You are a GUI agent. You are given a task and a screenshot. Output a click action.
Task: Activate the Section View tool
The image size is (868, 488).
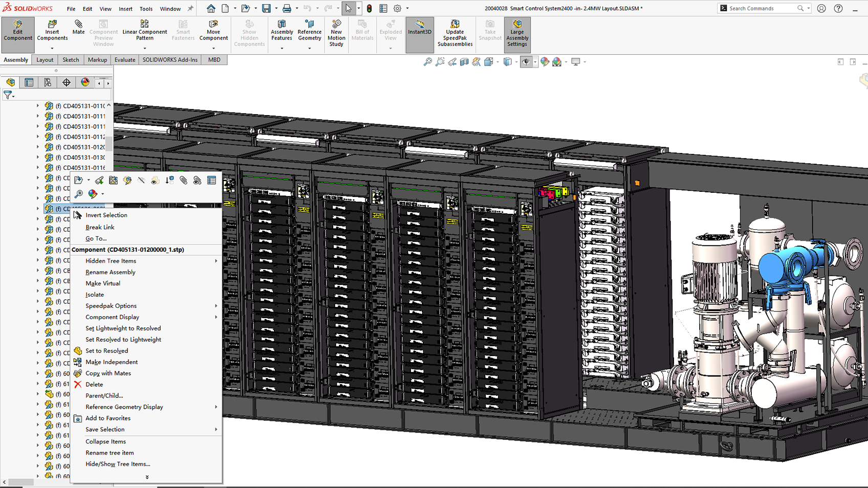[465, 62]
